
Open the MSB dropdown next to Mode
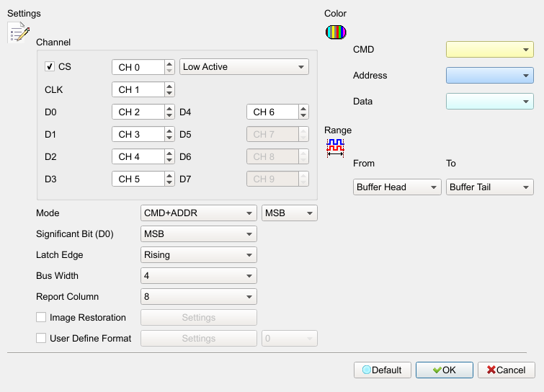click(x=290, y=213)
